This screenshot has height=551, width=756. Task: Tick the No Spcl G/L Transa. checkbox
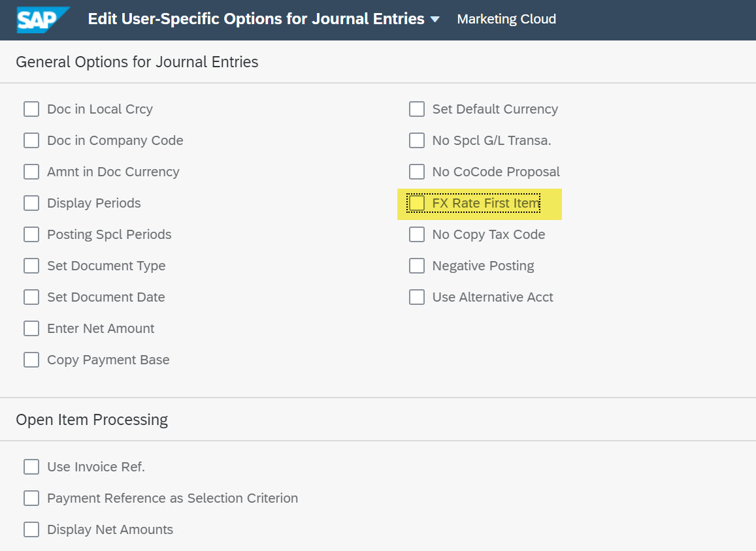(417, 140)
